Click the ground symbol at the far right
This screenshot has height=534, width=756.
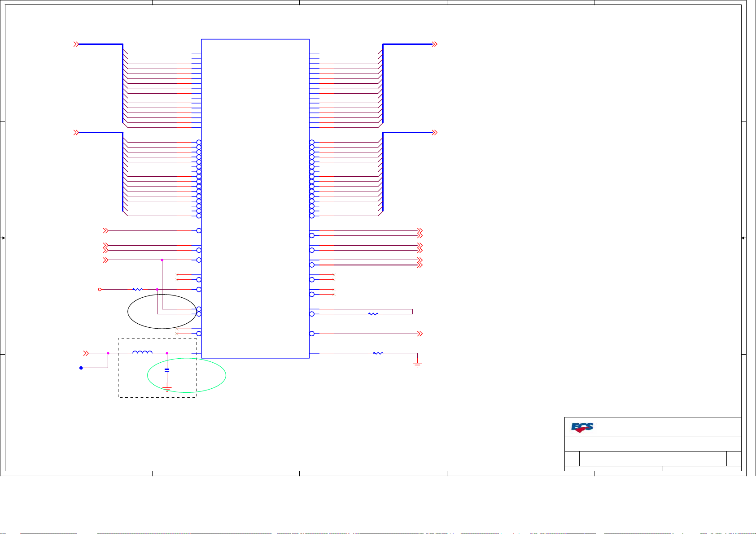[418, 365]
